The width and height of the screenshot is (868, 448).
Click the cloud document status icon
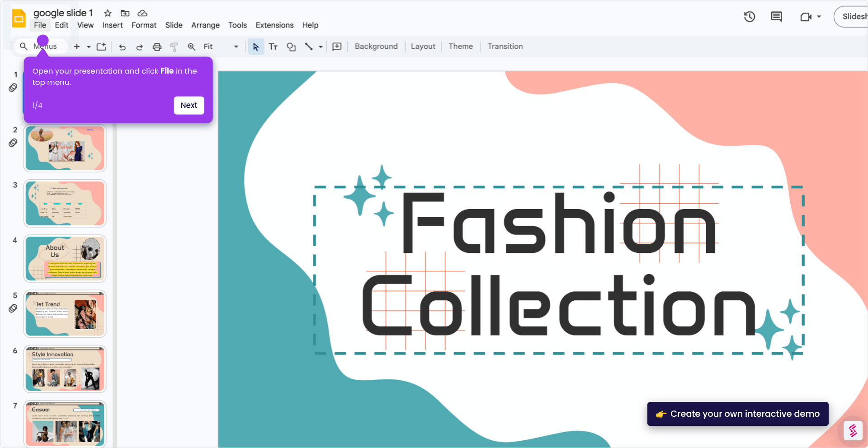(142, 13)
